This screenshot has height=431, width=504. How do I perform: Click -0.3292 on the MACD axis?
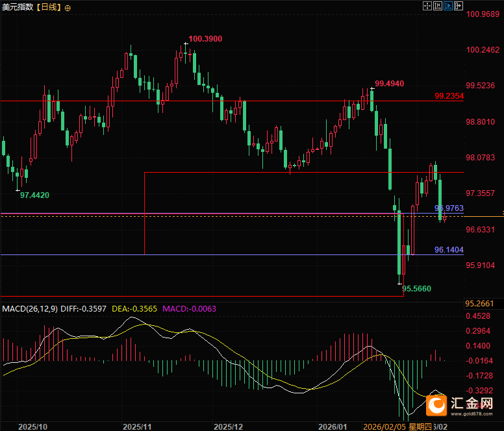479,391
